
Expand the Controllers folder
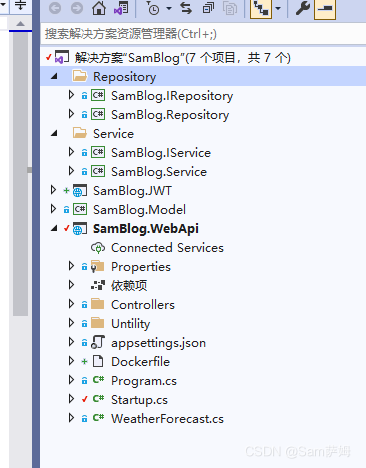point(71,304)
